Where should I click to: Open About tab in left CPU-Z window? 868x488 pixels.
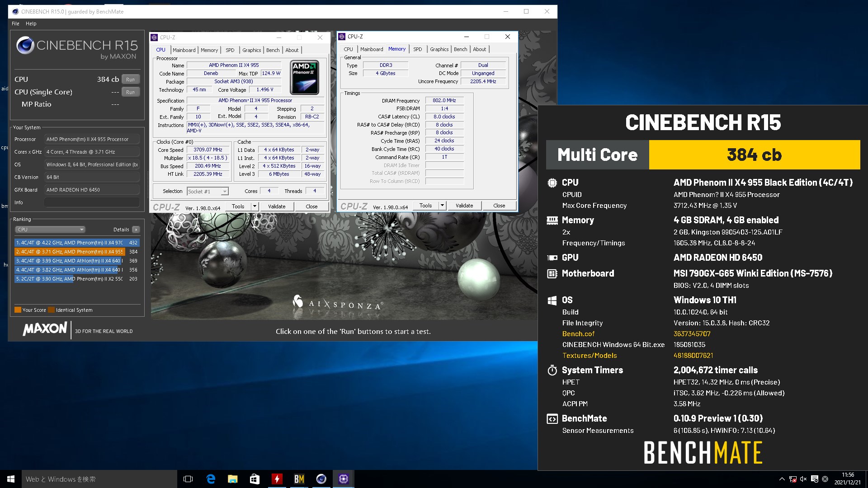(x=292, y=50)
